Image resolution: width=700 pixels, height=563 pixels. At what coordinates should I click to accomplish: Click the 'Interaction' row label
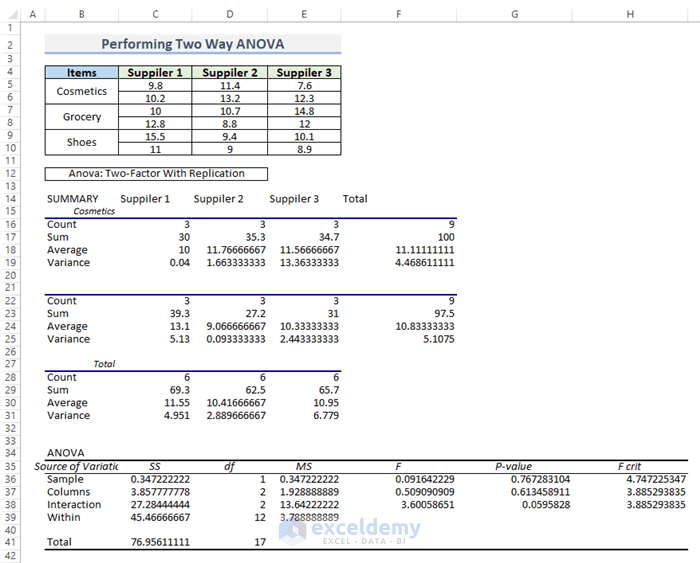(74, 505)
